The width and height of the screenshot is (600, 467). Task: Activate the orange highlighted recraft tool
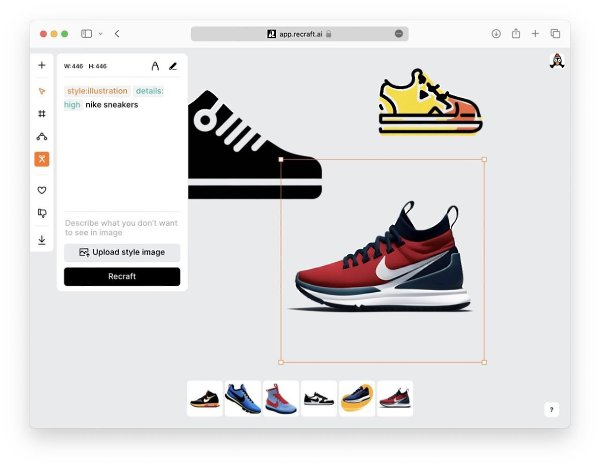tap(42, 159)
